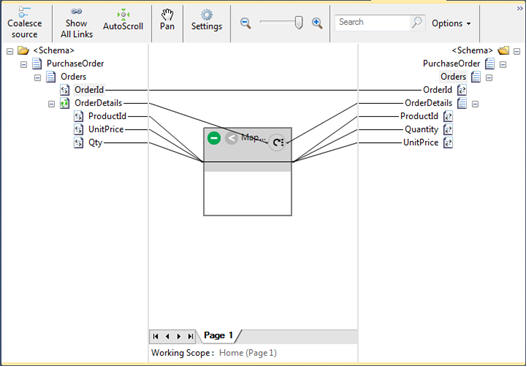Click source ProductId element icon

click(x=78, y=116)
